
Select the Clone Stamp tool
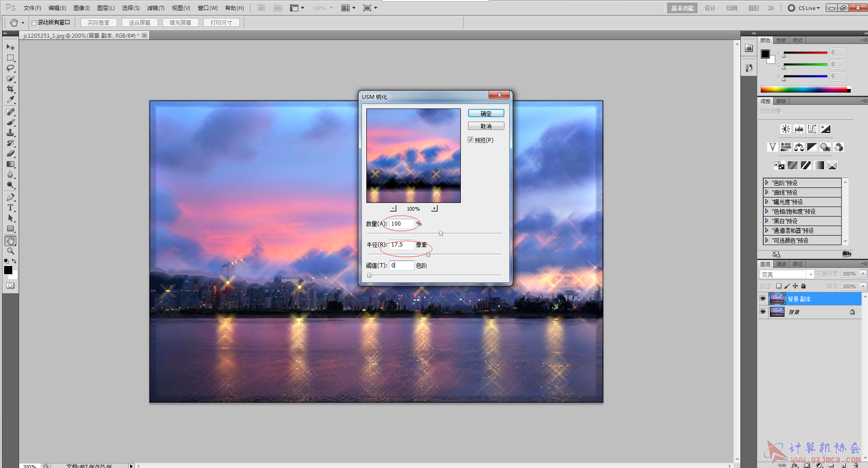tap(10, 133)
